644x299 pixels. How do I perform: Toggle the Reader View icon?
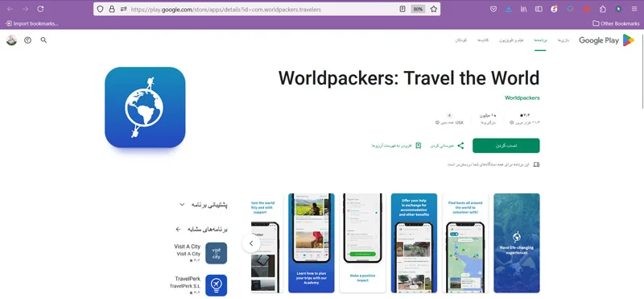402,9
